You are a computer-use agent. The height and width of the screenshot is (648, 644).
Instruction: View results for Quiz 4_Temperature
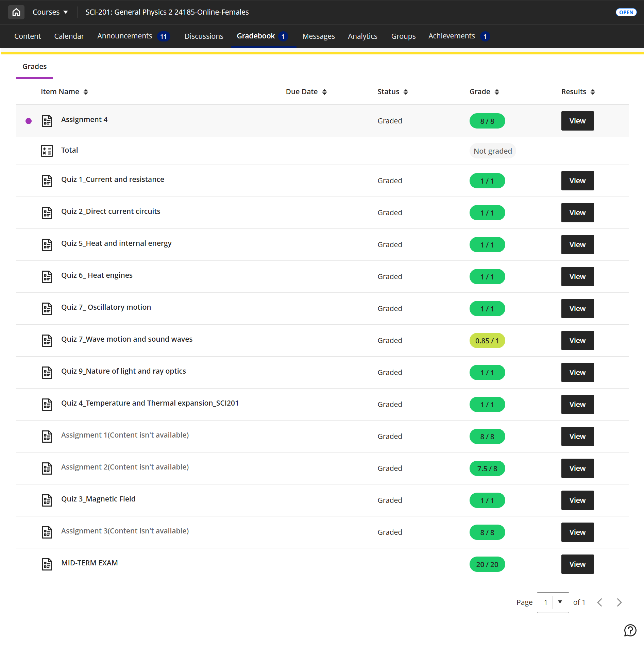click(577, 405)
